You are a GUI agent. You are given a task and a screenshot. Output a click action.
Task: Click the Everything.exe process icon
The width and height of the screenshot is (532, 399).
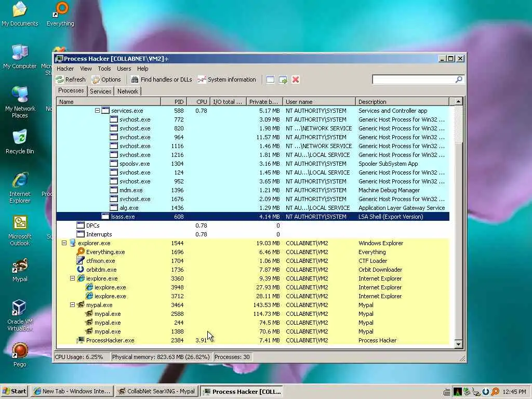click(x=81, y=251)
